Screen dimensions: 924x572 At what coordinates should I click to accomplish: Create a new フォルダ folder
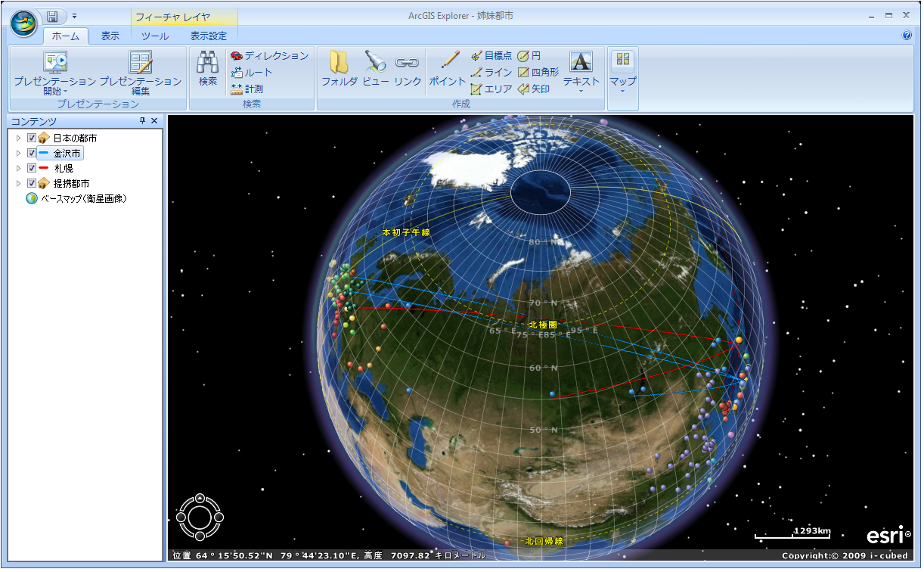[x=340, y=69]
